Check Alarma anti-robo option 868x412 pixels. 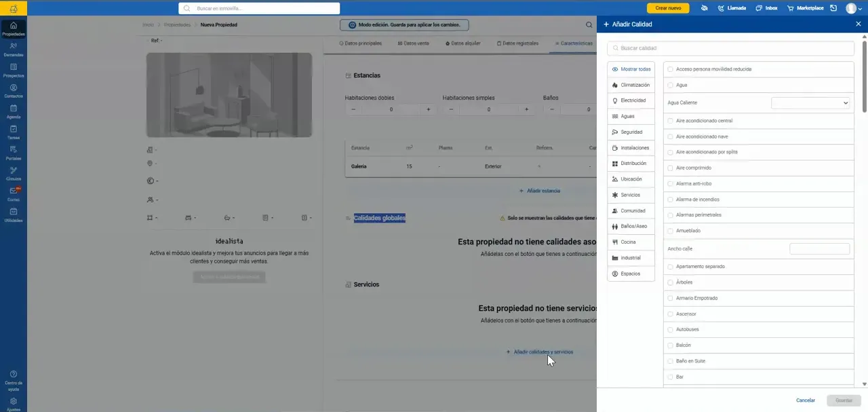671,184
